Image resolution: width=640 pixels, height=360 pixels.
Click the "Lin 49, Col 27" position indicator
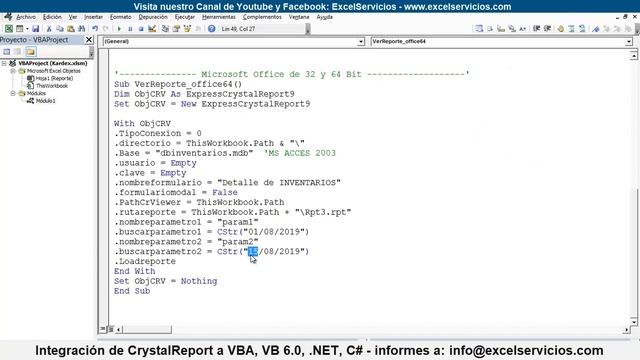click(x=238, y=29)
